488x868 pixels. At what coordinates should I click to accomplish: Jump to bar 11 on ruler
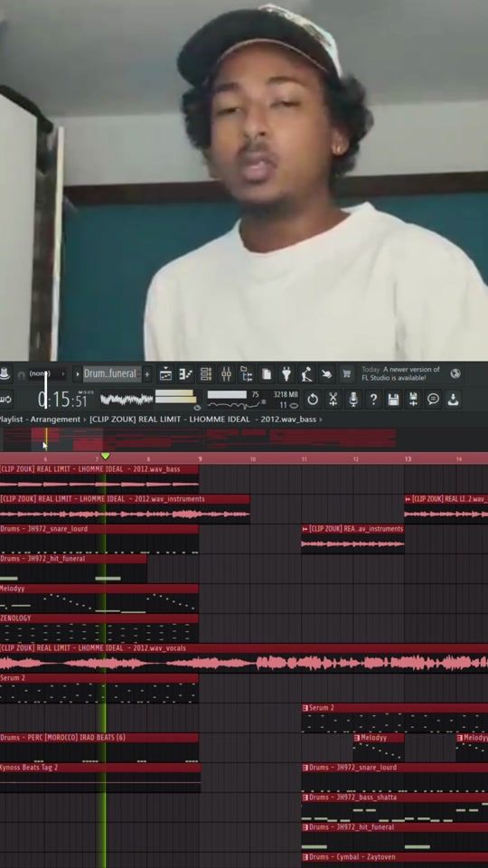305,459
